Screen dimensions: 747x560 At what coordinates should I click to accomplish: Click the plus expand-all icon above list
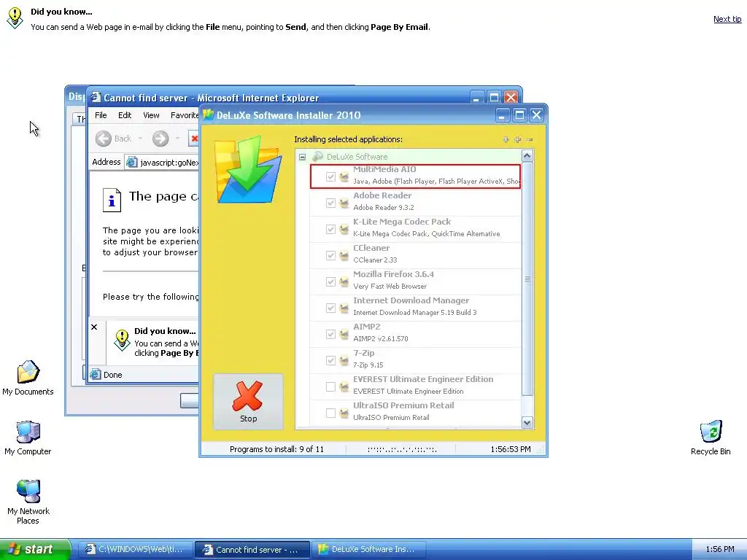517,139
